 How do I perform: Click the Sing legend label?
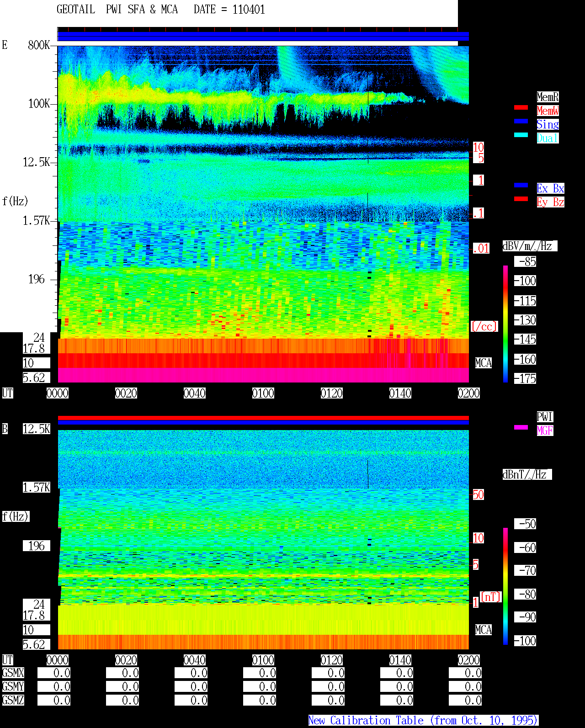548,124
